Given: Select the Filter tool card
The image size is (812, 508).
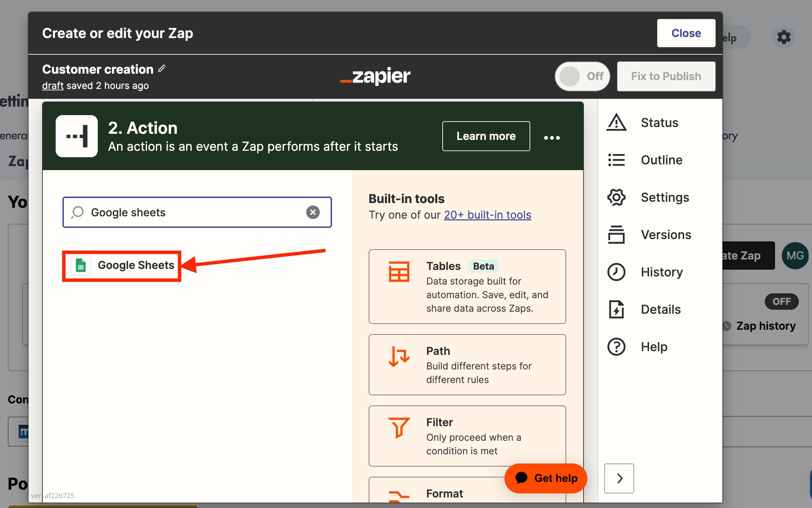Looking at the screenshot, I should point(467,436).
